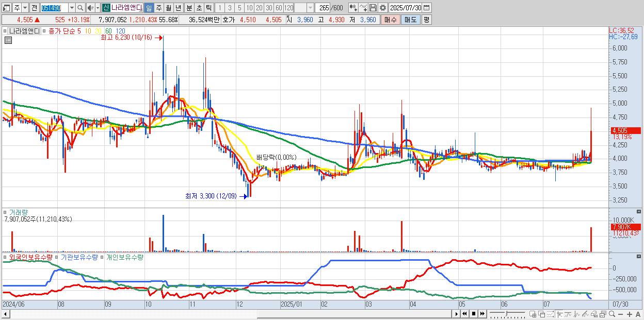
Task: Select the 10 interval button
Action: (x=249, y=8)
